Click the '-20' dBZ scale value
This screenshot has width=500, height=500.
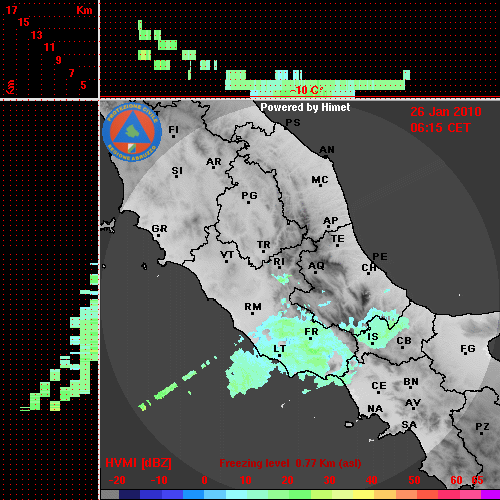(117, 480)
